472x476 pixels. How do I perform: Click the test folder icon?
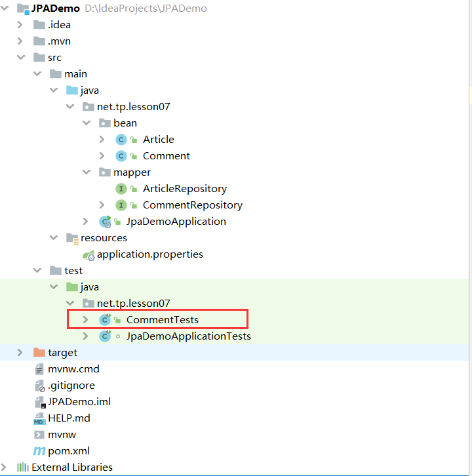pos(56,271)
